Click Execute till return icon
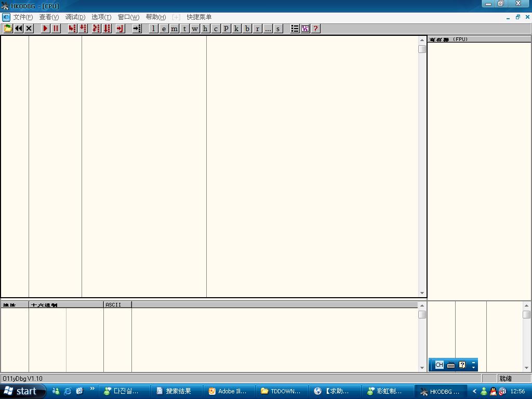The width and height of the screenshot is (532, 399). coord(121,29)
